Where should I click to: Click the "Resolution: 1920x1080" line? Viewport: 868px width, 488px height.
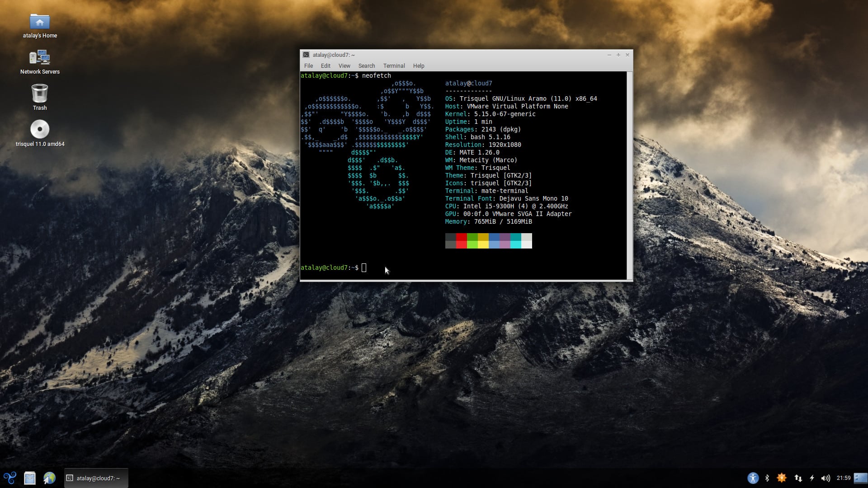click(x=483, y=145)
